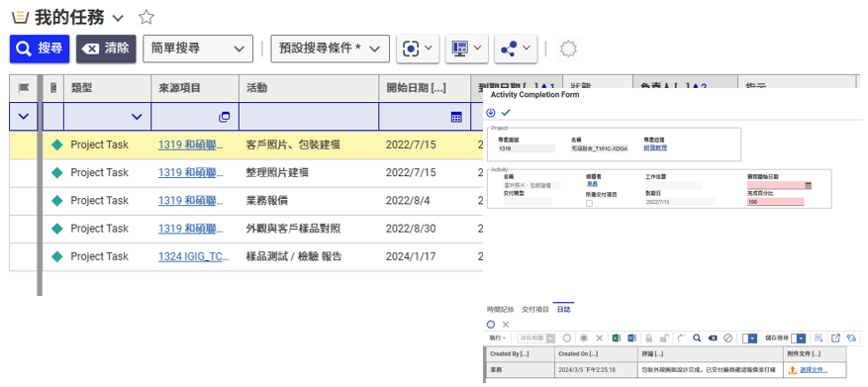868x387 pixels.
Task: Click the flag column header icon
Action: pyautogui.click(x=23, y=88)
